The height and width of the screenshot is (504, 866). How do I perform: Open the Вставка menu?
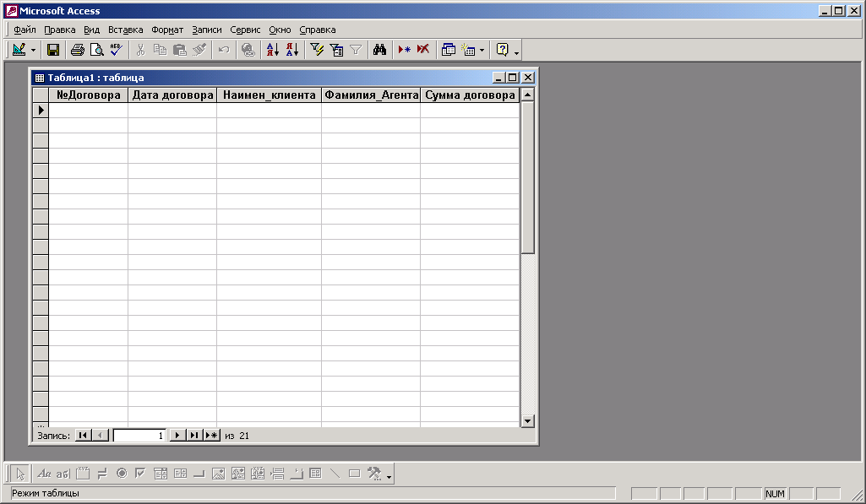coord(125,30)
